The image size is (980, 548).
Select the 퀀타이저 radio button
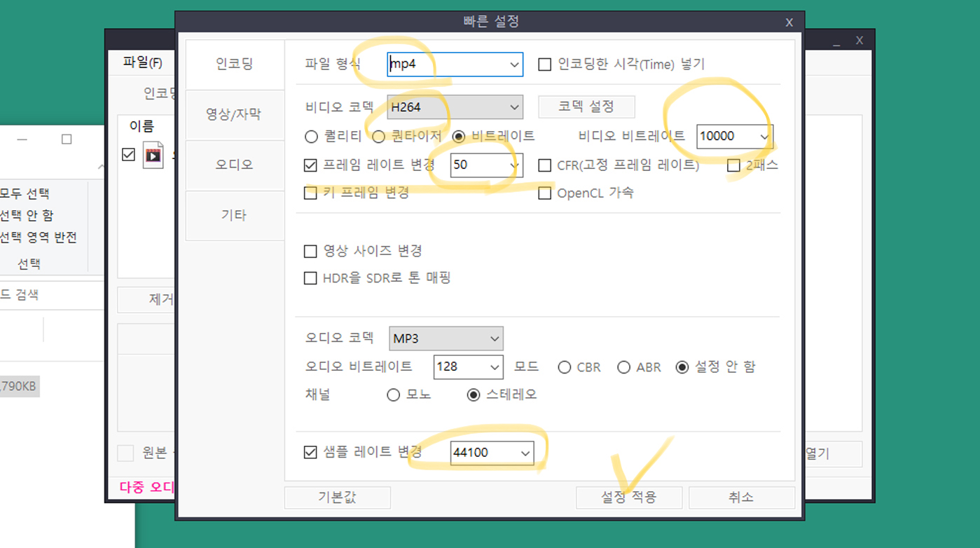(379, 136)
